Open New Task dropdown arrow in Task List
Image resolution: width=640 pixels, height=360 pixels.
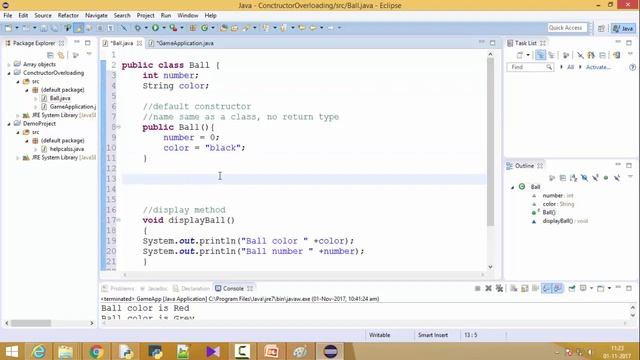coord(528,55)
